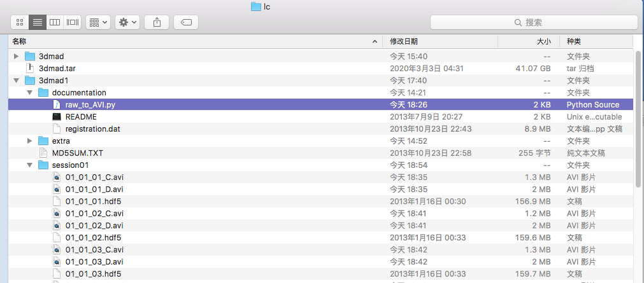Focus the 搜索 search field
The height and width of the screenshot is (283, 644).
[x=534, y=22]
